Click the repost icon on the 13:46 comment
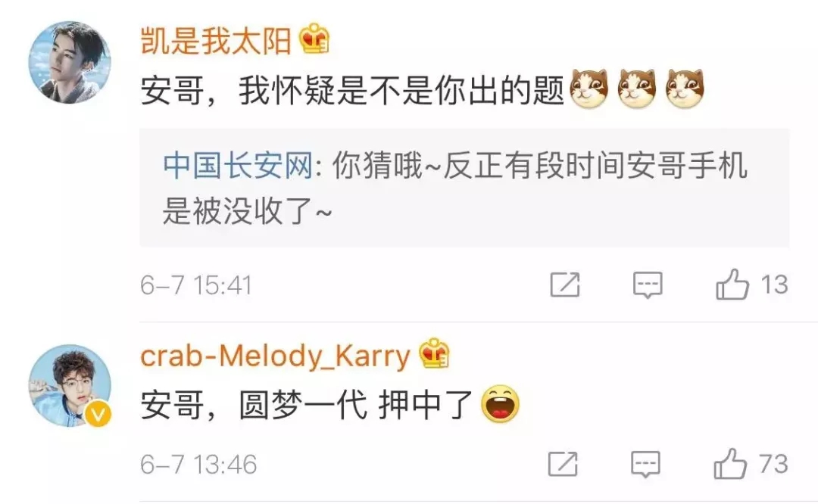The height and width of the screenshot is (504, 818). pos(563,464)
